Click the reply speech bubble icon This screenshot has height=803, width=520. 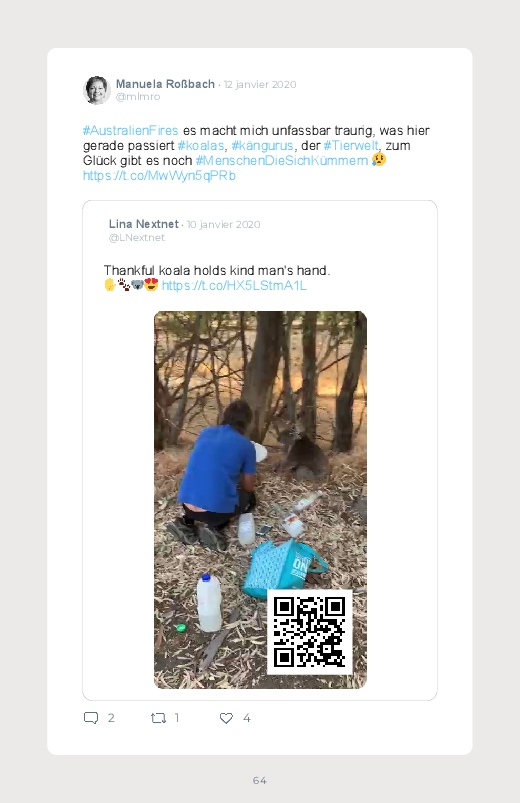(91, 718)
